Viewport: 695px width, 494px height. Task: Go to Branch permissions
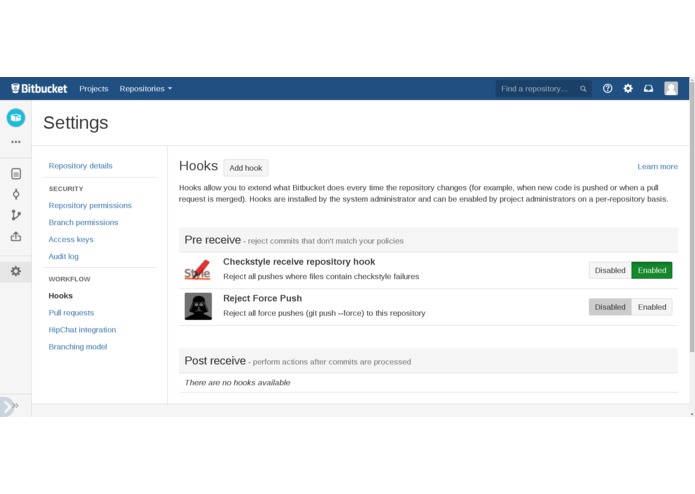tap(83, 222)
